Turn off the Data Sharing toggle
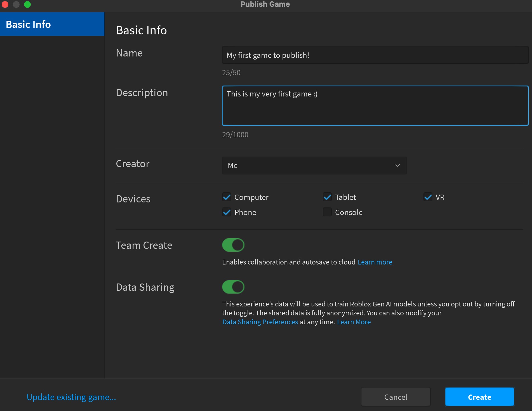The image size is (532, 411). click(233, 287)
